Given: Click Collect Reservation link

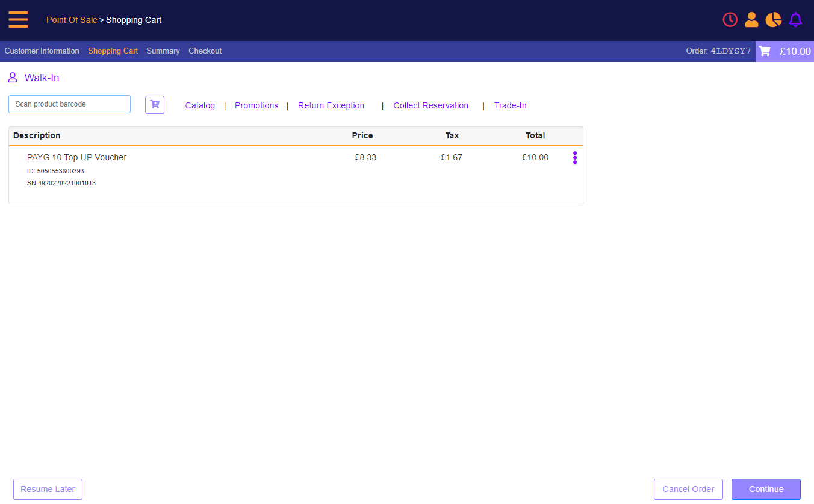Looking at the screenshot, I should click(431, 105).
